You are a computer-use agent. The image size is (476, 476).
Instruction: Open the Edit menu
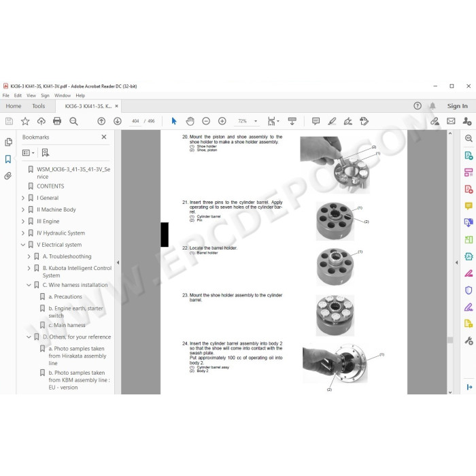pyautogui.click(x=18, y=96)
